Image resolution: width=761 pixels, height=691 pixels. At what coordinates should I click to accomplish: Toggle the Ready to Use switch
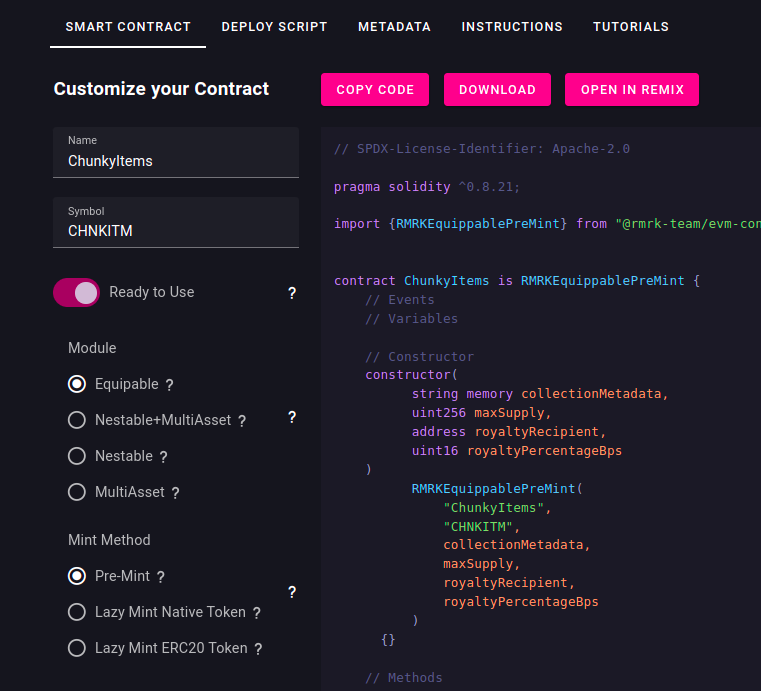coord(77,292)
